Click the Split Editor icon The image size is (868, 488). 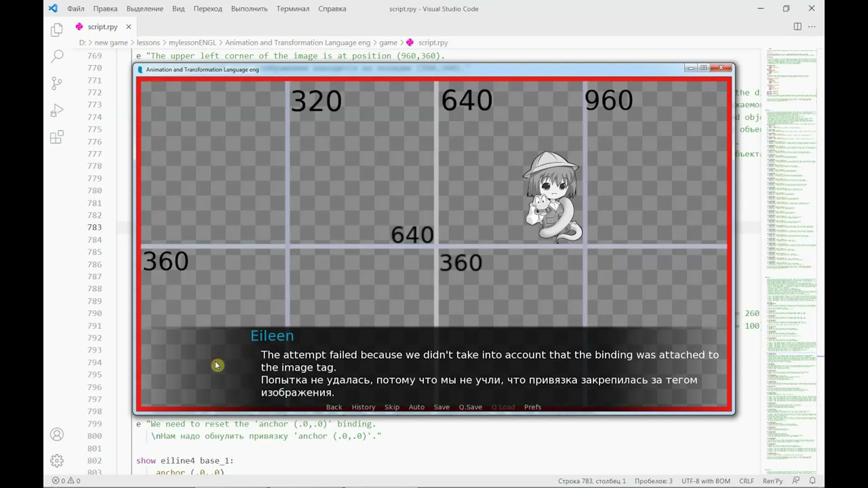pyautogui.click(x=797, y=27)
